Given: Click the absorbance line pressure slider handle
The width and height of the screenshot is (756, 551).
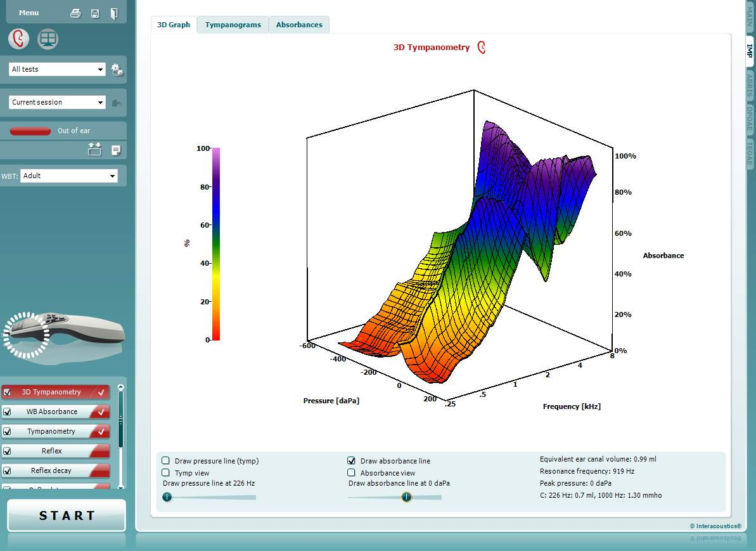Looking at the screenshot, I should [406, 497].
